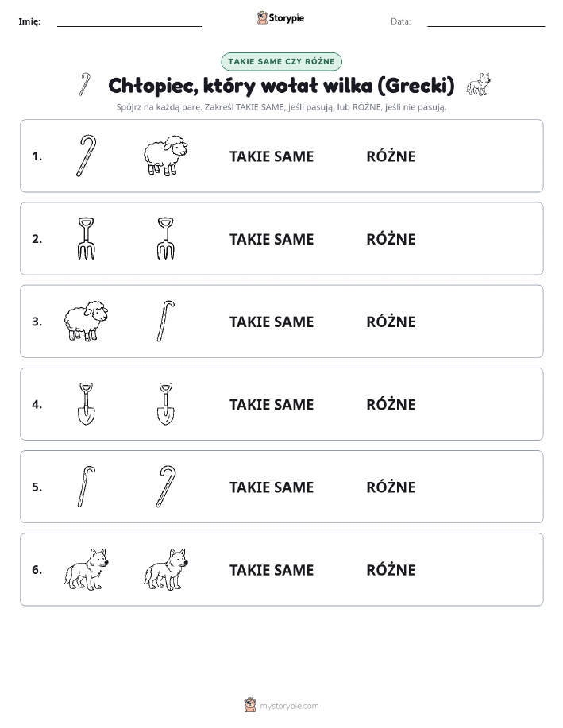This screenshot has width=563, height=728.
Task: Open the mystorypie.com footer link
Action: click(x=289, y=706)
